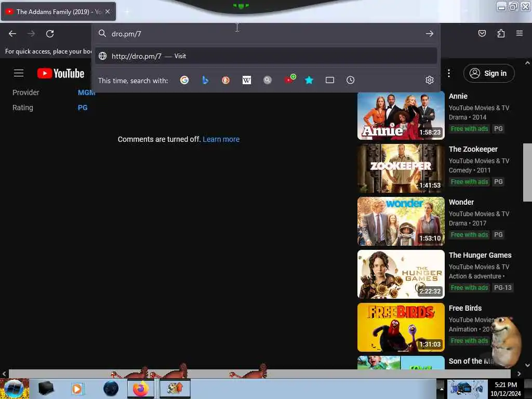Pick the YouTube add-search-engine icon
Screen dimensions: 532x399
[289, 79]
